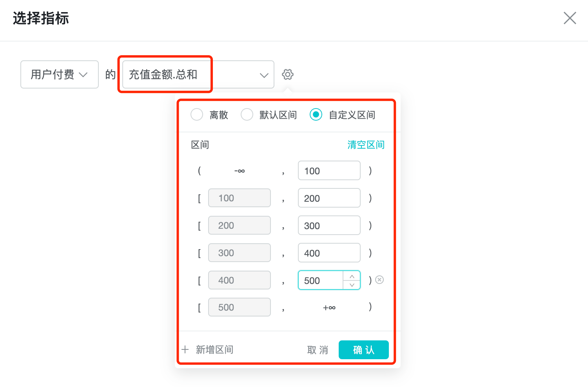This screenshot has width=588, height=387.
Task: Close the 选择指标 dialog
Action: pos(570,18)
